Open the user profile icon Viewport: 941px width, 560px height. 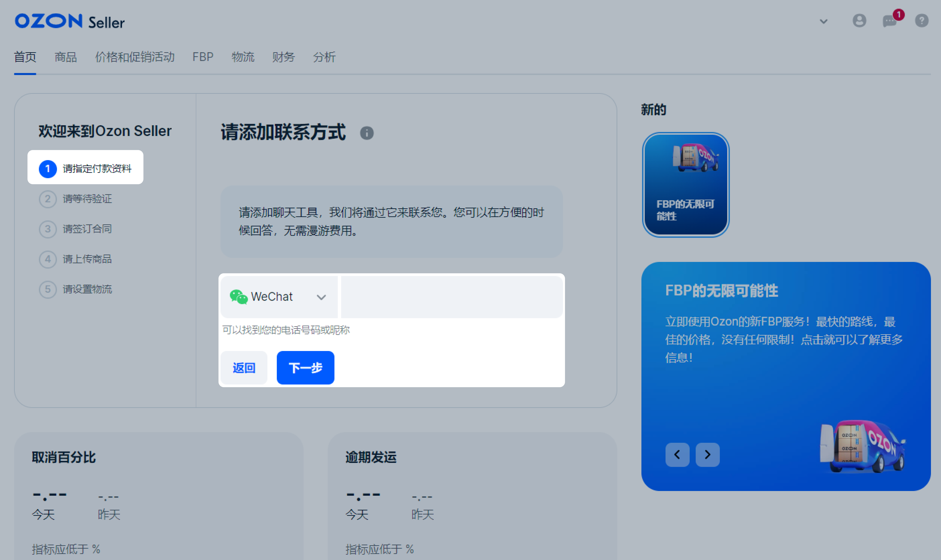click(859, 21)
